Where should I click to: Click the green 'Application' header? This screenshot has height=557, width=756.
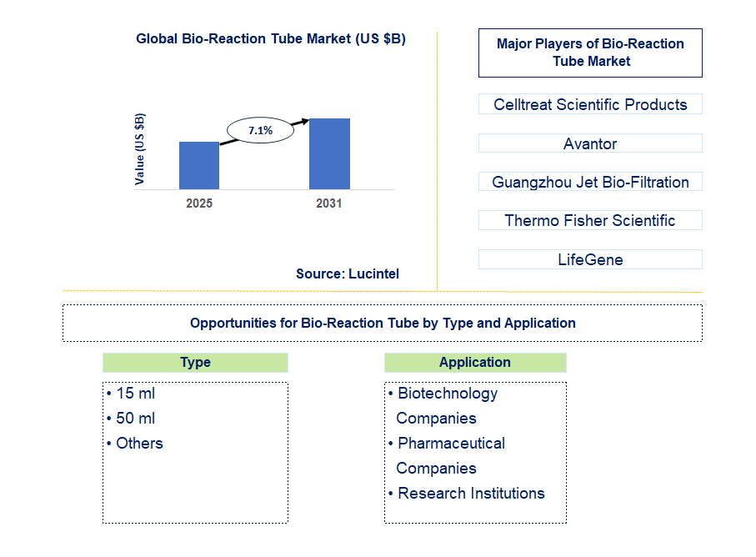tap(475, 362)
